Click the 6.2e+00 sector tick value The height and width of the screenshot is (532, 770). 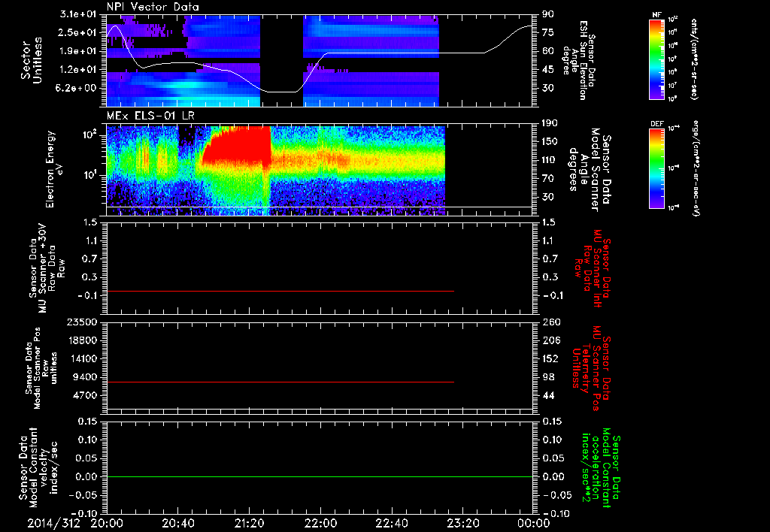[x=74, y=89]
